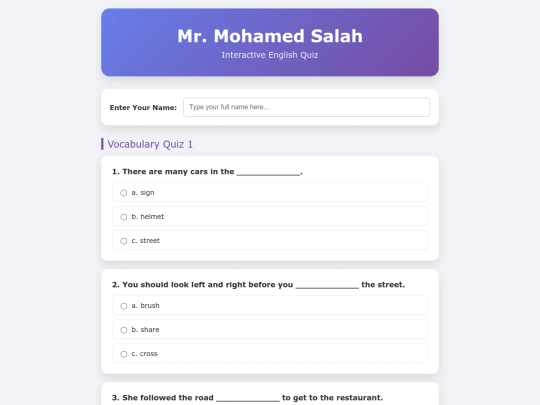The height and width of the screenshot is (405, 540).
Task: Click the 'share' answer option row
Action: (x=270, y=329)
